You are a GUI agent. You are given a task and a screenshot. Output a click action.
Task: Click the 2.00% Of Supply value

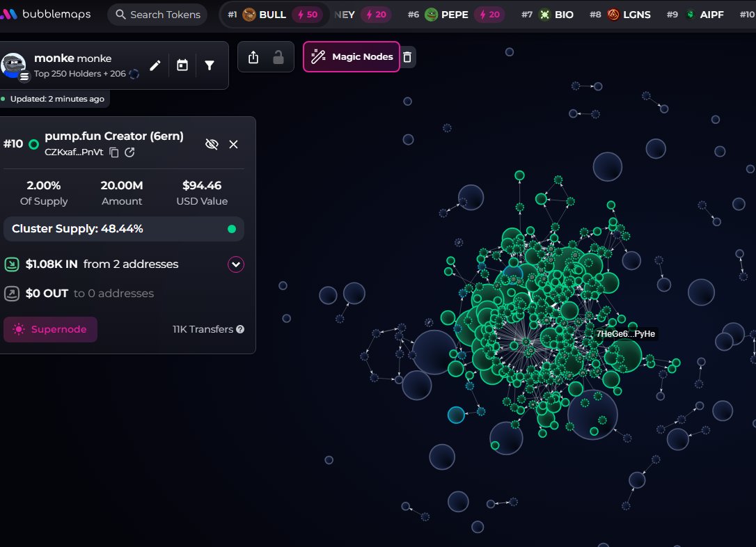pyautogui.click(x=43, y=186)
